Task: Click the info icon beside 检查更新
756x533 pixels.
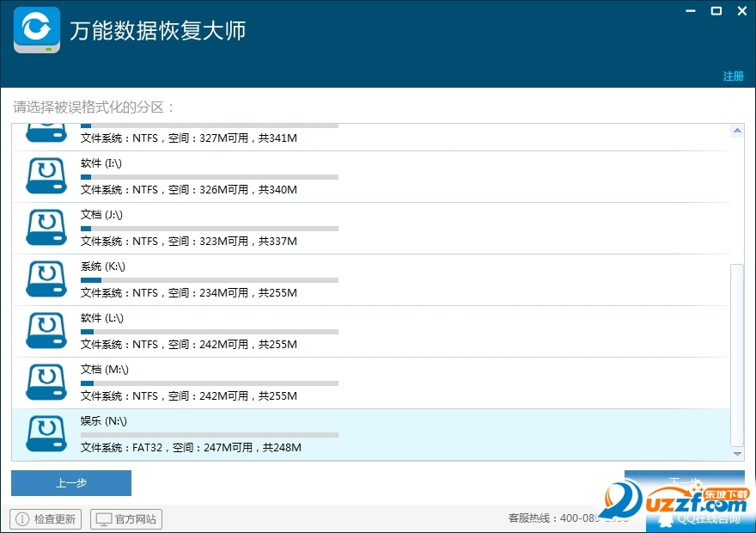Action: (x=22, y=519)
